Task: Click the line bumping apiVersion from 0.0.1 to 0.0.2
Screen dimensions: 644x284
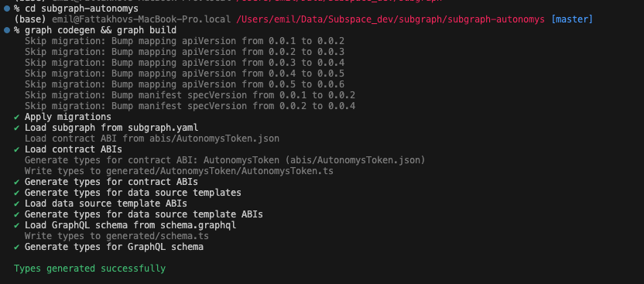Action: point(184,41)
